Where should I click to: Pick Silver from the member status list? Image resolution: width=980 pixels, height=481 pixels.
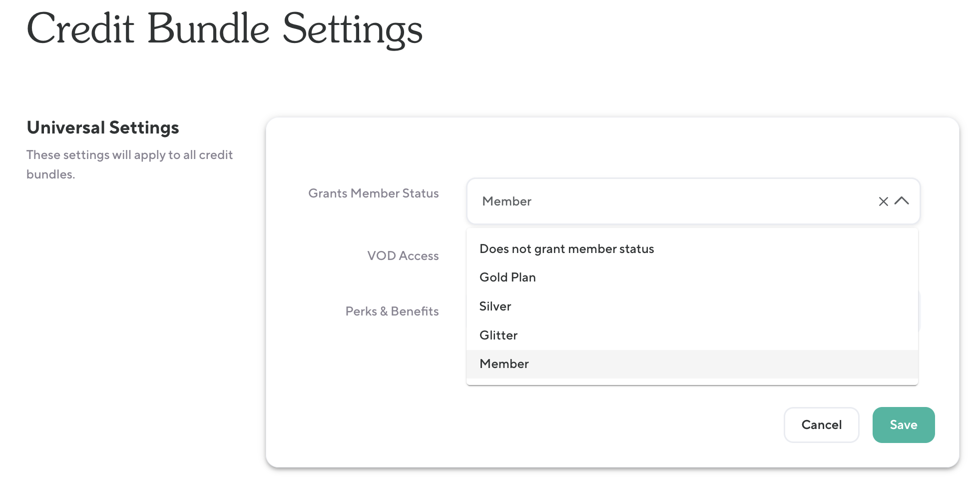(495, 306)
